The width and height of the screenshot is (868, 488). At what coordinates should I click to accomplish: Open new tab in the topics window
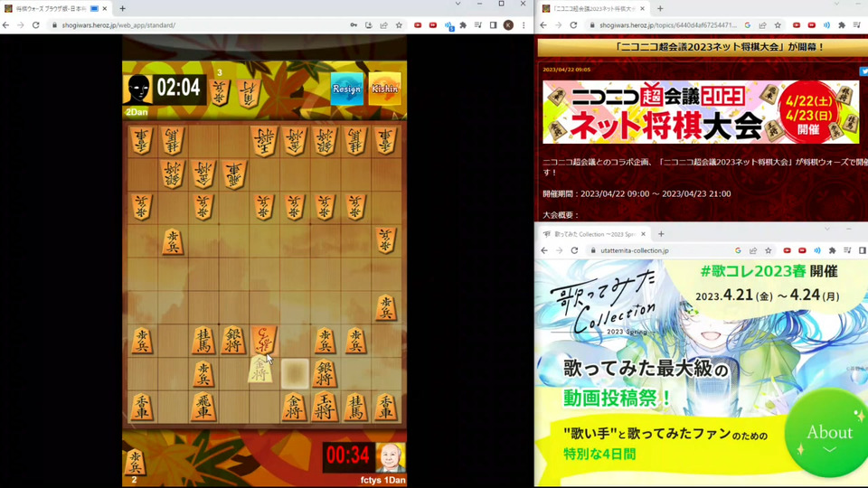pyautogui.click(x=660, y=8)
